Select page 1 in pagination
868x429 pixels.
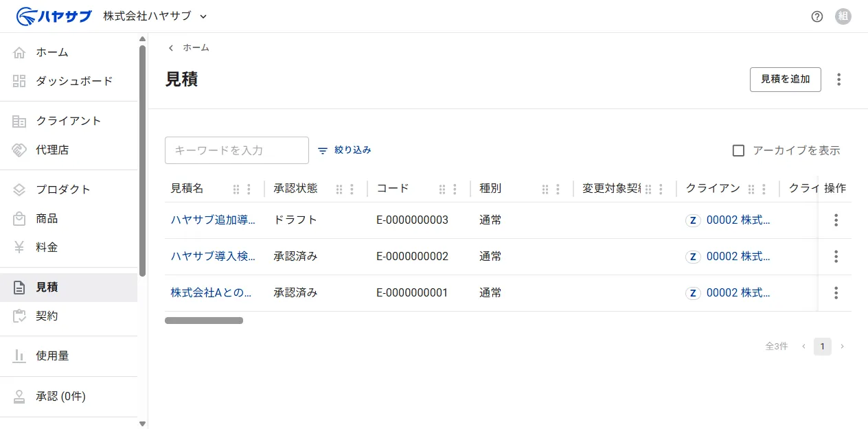[x=823, y=347]
